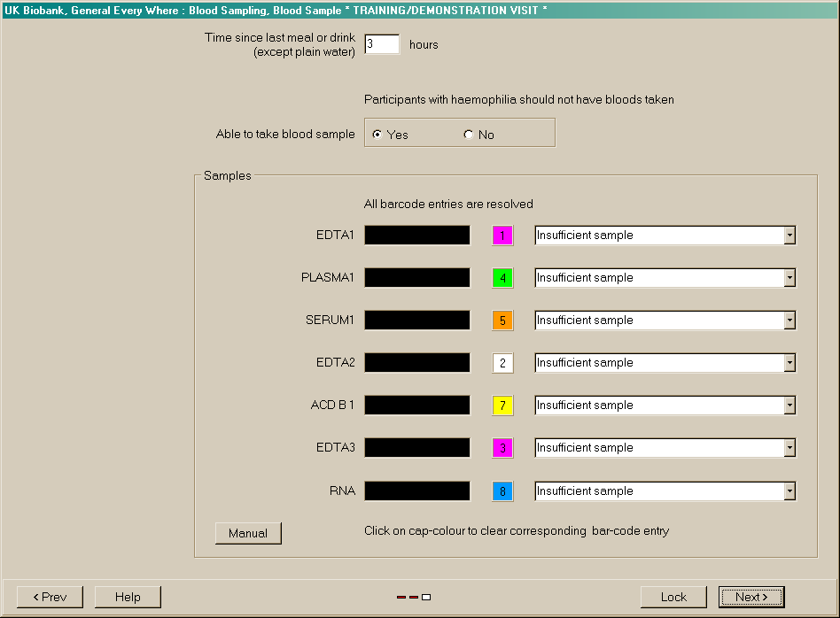The width and height of the screenshot is (840, 618).
Task: Click the orange cap-colour 5 for SERUM1
Action: (x=502, y=321)
